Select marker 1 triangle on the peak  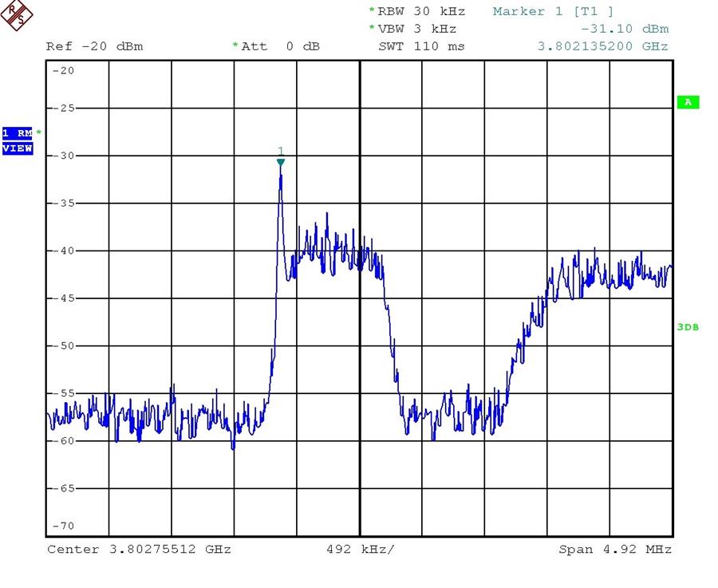pyautogui.click(x=281, y=162)
